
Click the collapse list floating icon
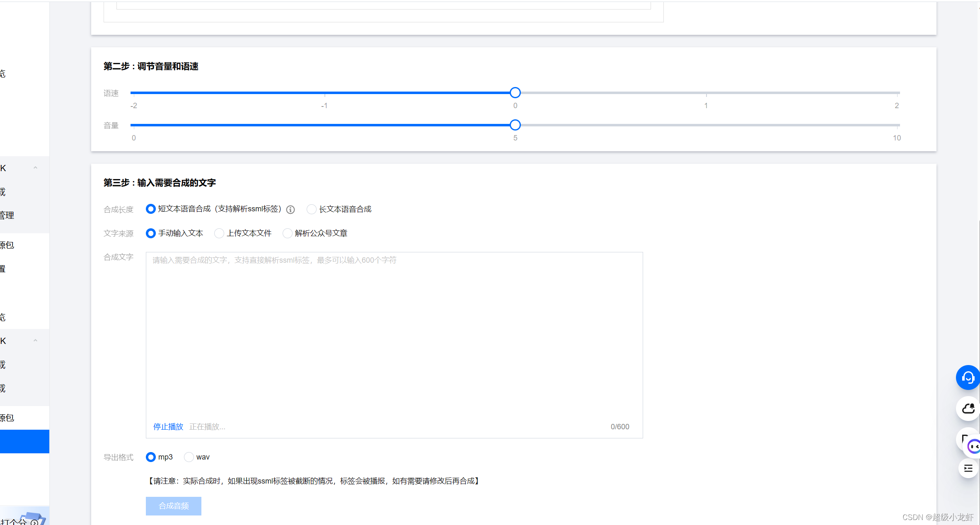click(968, 469)
